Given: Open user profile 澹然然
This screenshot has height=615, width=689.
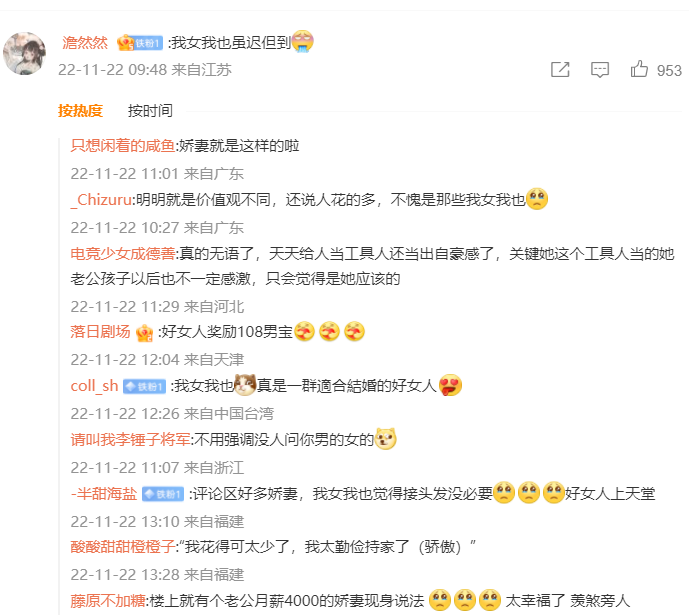Looking at the screenshot, I should coord(85,43).
